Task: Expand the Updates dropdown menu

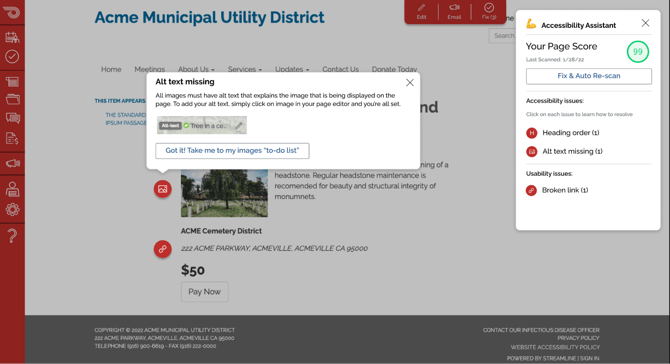Action: click(292, 69)
